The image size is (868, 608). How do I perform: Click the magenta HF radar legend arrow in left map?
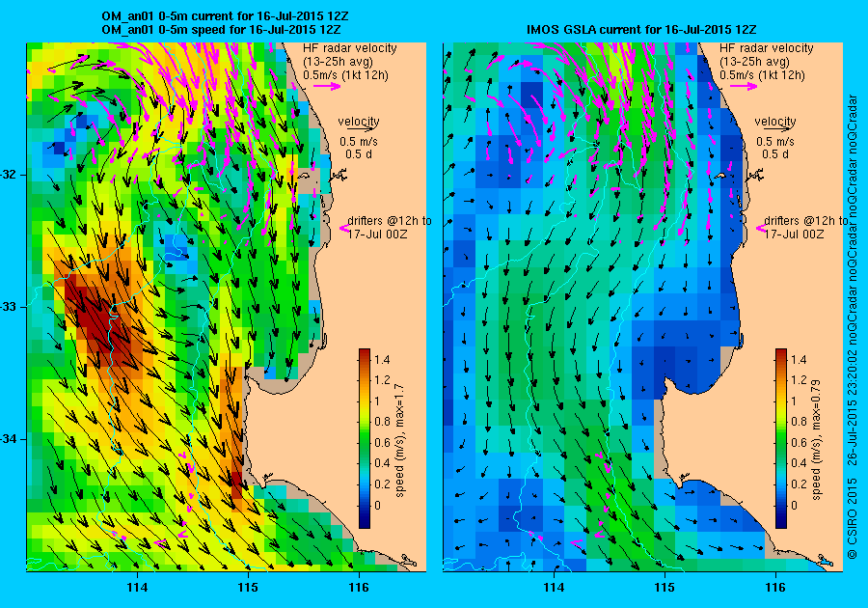point(327,86)
